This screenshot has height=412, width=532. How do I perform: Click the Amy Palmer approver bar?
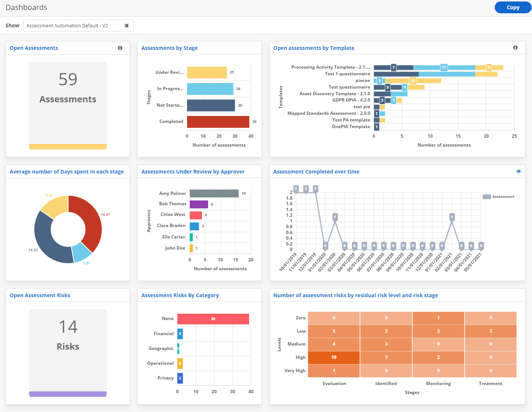tap(214, 193)
